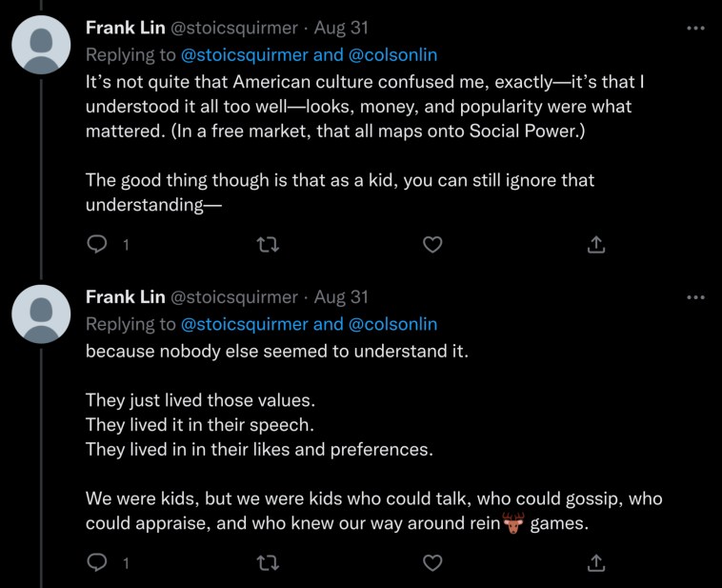Click the reindeer emoji in second tweet
This screenshot has height=588, width=722.
tap(514, 523)
